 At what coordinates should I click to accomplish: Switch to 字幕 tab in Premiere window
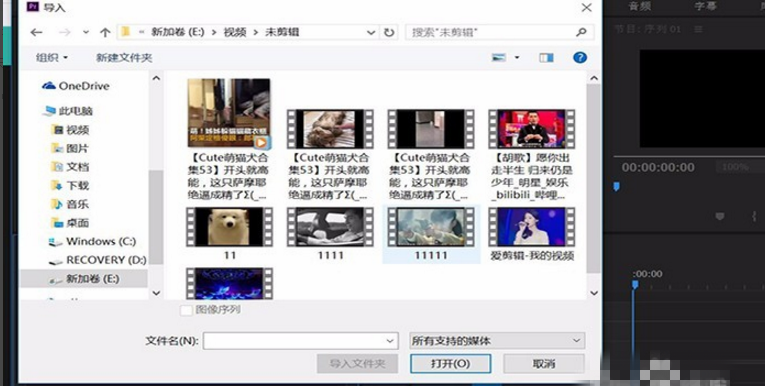(705, 6)
